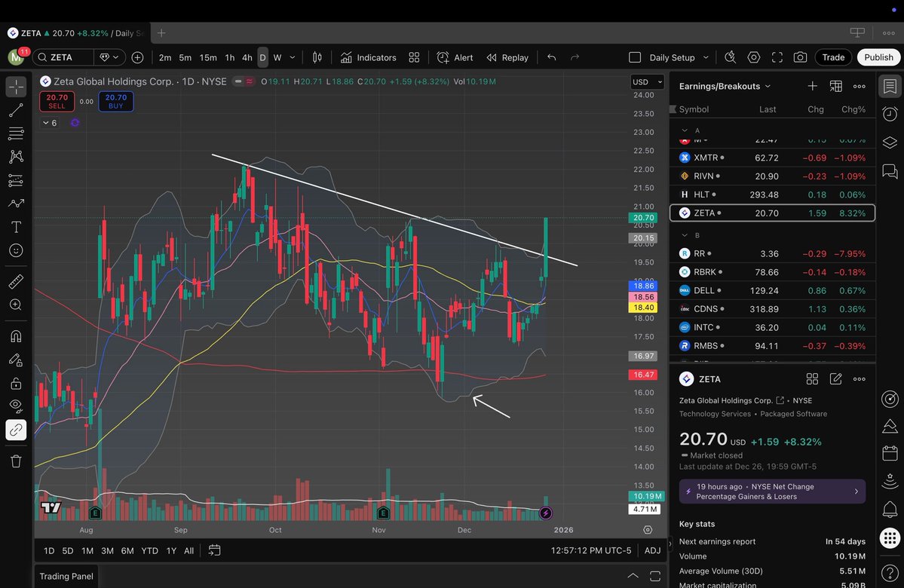Click the ZETA symbol search field
Image resolution: width=904 pixels, height=588 pixels.
click(63, 57)
